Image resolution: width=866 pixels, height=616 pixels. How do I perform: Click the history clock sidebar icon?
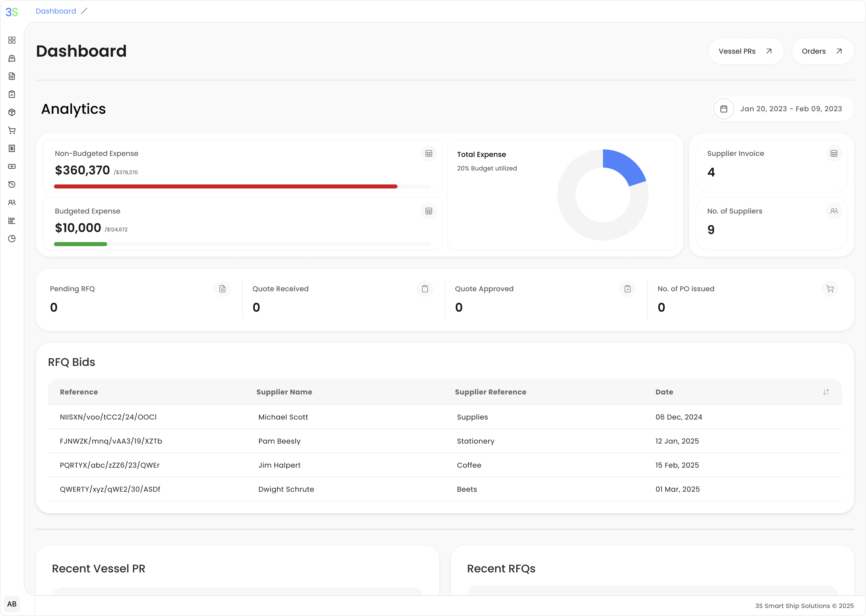point(12,184)
